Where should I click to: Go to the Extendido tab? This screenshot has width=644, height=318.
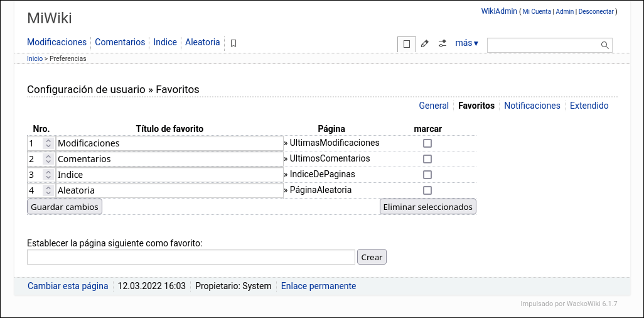click(589, 106)
